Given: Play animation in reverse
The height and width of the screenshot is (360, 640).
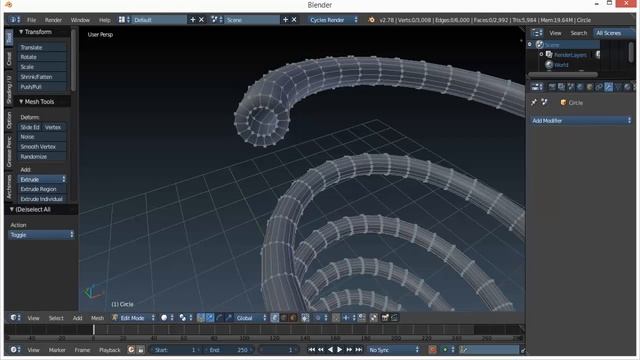Looking at the screenshot, I should tap(330, 350).
